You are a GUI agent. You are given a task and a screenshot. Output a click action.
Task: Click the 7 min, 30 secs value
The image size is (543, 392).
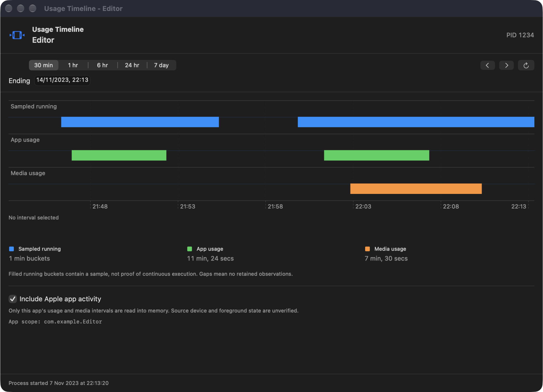click(386, 258)
